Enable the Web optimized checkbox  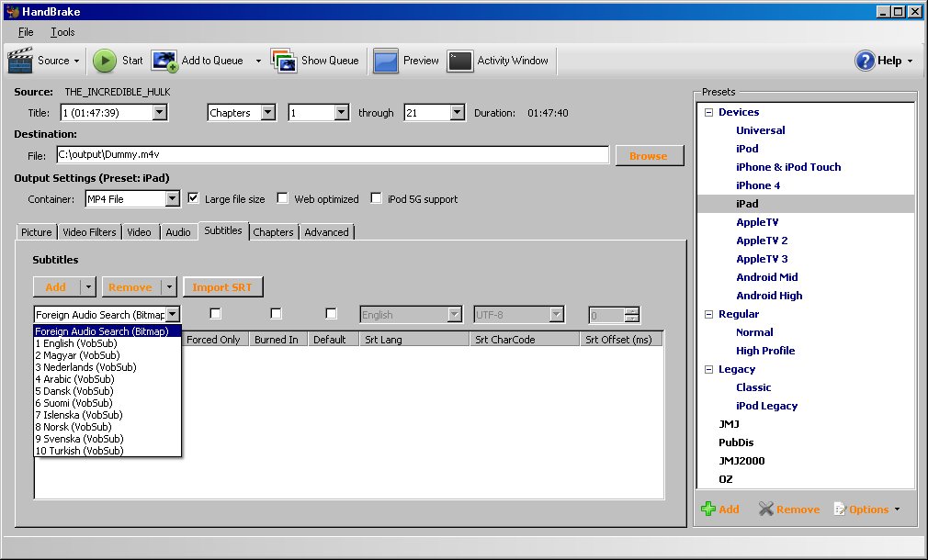tap(283, 198)
